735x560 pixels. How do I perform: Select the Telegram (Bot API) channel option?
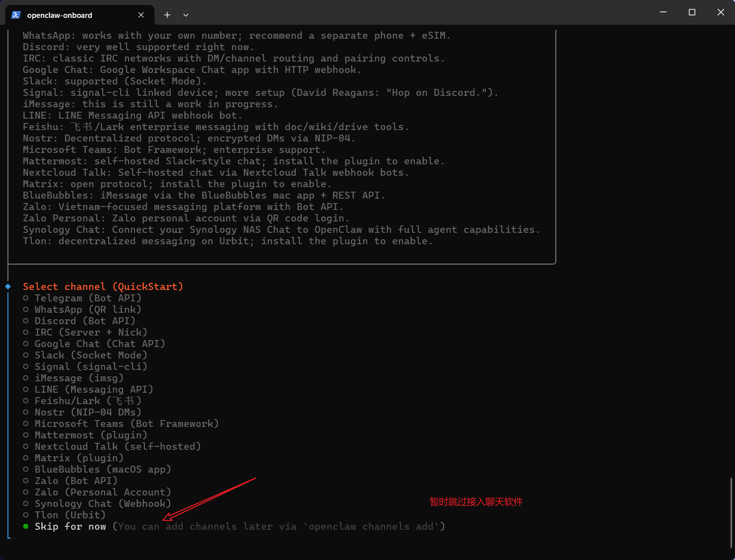click(x=82, y=298)
